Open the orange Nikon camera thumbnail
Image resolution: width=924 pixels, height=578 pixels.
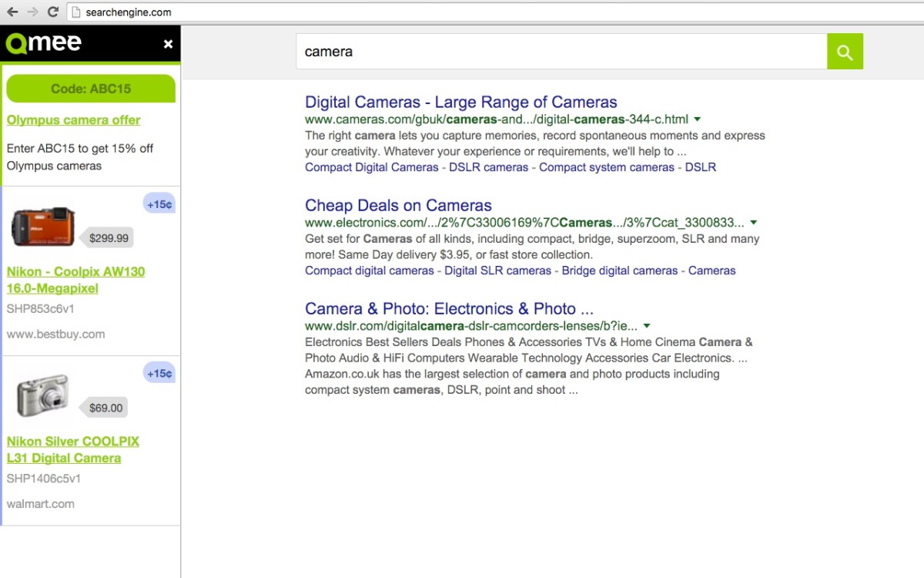(43, 227)
